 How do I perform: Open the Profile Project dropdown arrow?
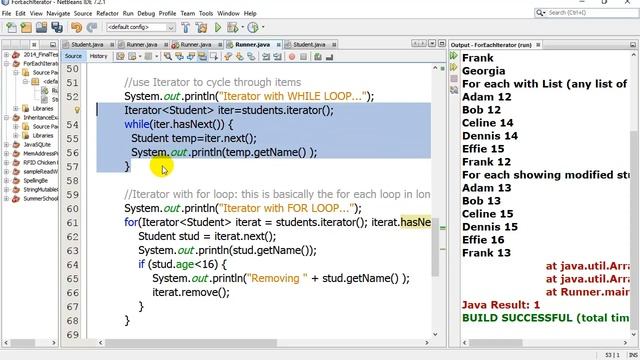[x=263, y=27]
